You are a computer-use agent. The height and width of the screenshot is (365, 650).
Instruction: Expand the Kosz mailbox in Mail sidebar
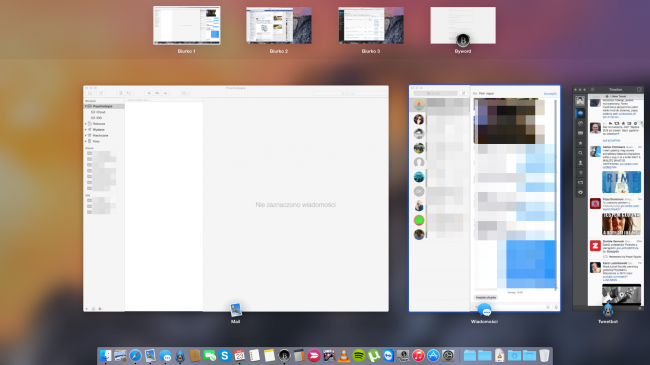point(86,141)
